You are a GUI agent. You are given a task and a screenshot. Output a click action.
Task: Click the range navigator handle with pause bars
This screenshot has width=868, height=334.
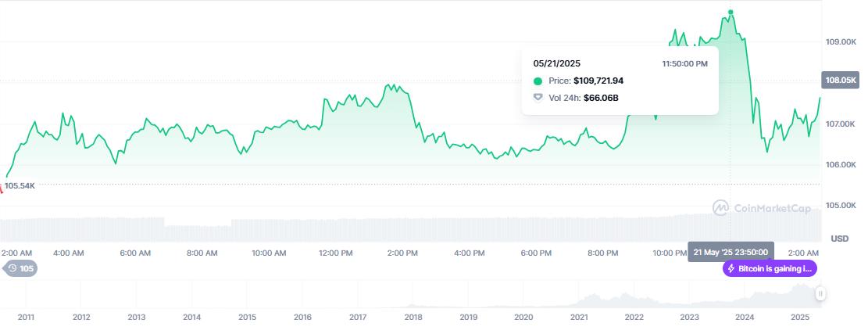click(820, 293)
